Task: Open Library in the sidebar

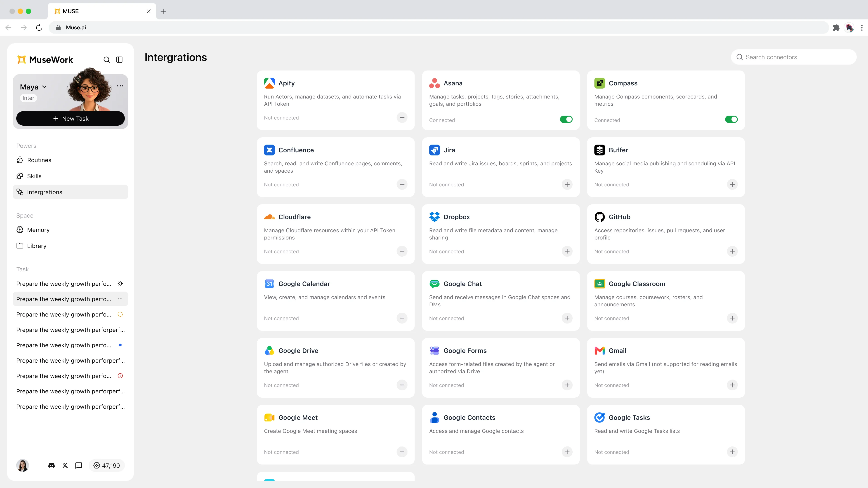Action: pos(71,246)
